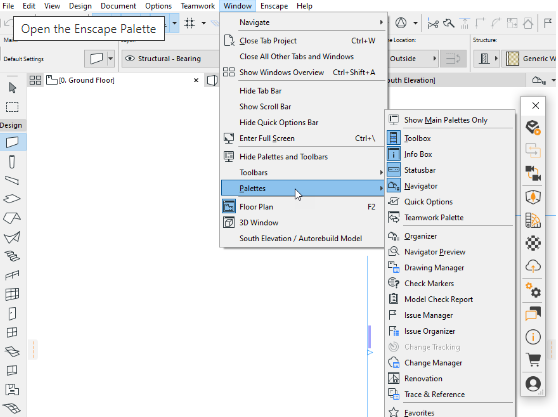The image size is (558, 417).
Task: Open the Enscape info icon
Action: click(533, 337)
